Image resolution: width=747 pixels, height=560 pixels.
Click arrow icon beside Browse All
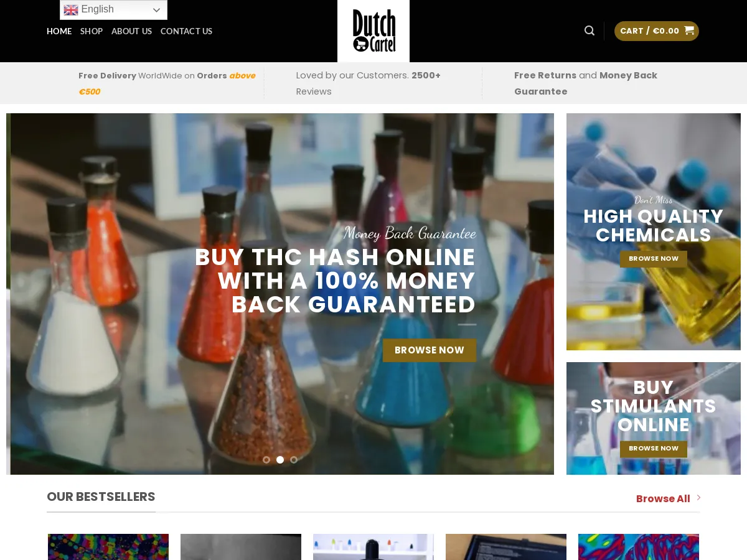(x=698, y=498)
